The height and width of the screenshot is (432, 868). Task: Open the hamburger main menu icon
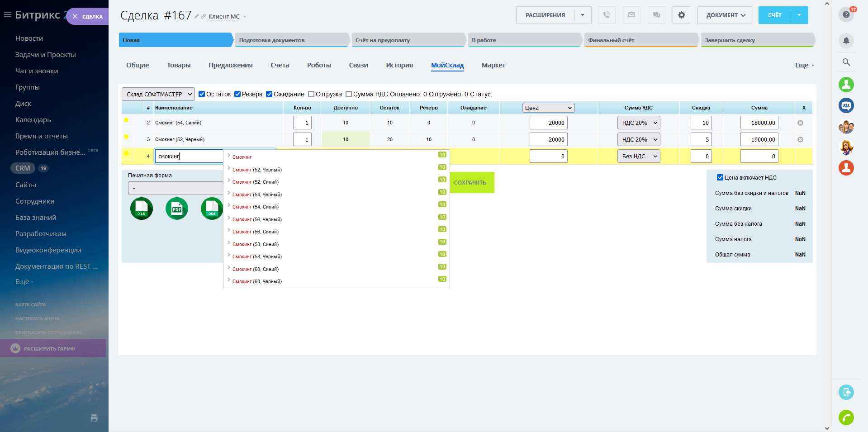tap(7, 15)
